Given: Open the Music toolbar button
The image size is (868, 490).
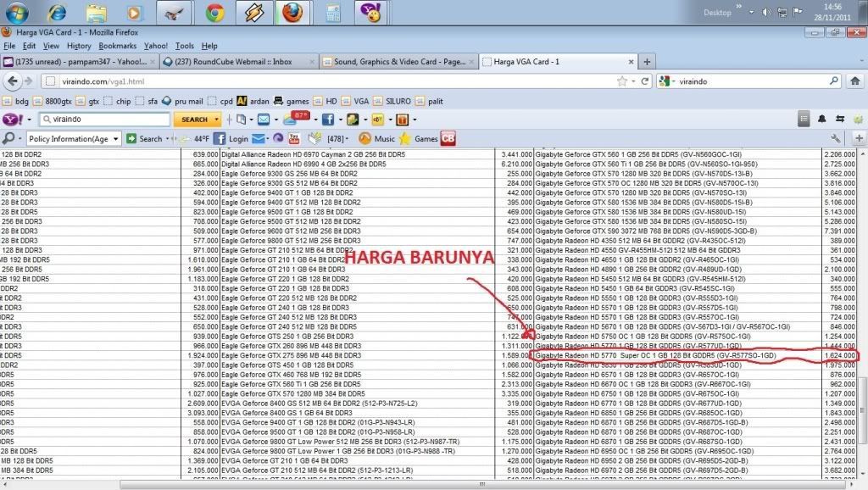Looking at the screenshot, I should (376, 138).
